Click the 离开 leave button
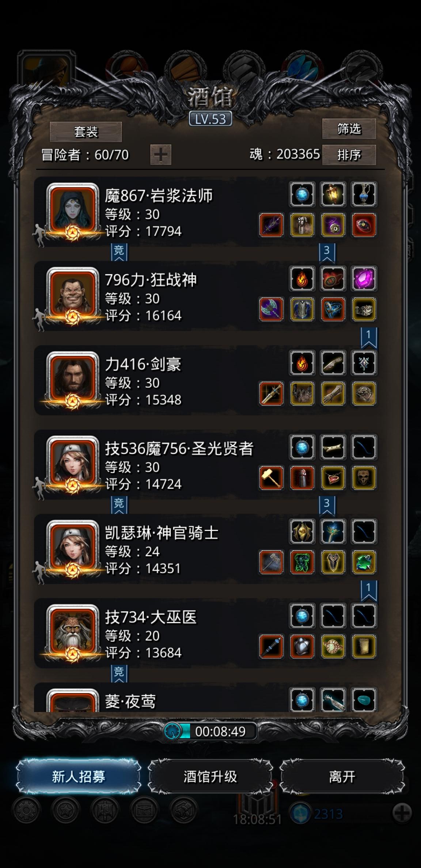This screenshot has height=868, width=421. click(342, 777)
